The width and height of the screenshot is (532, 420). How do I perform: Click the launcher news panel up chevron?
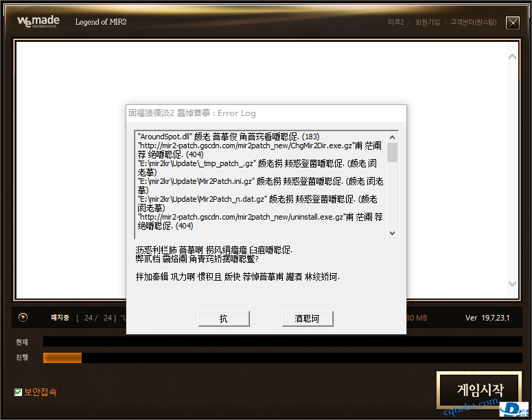[512, 57]
